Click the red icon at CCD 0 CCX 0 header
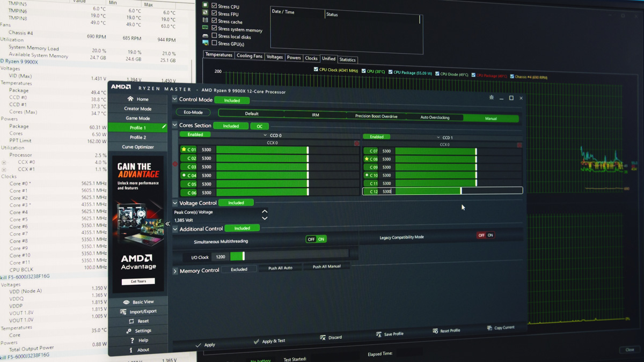 pos(357,143)
